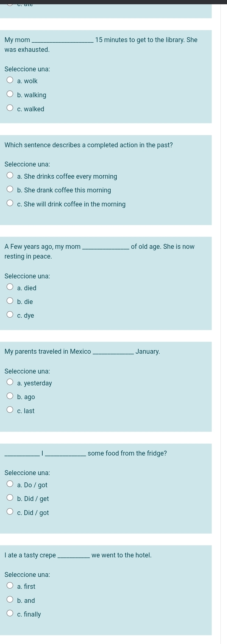227x644 pixels.
Task: Select 'She drinks coffee every morning'
Action: point(10,176)
